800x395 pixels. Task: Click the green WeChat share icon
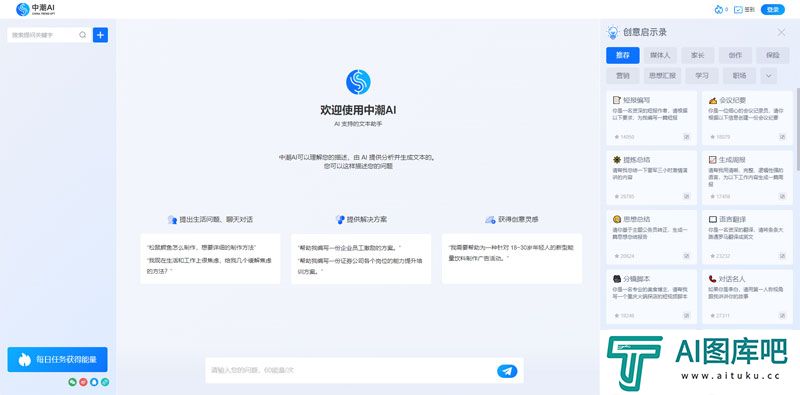[72, 382]
